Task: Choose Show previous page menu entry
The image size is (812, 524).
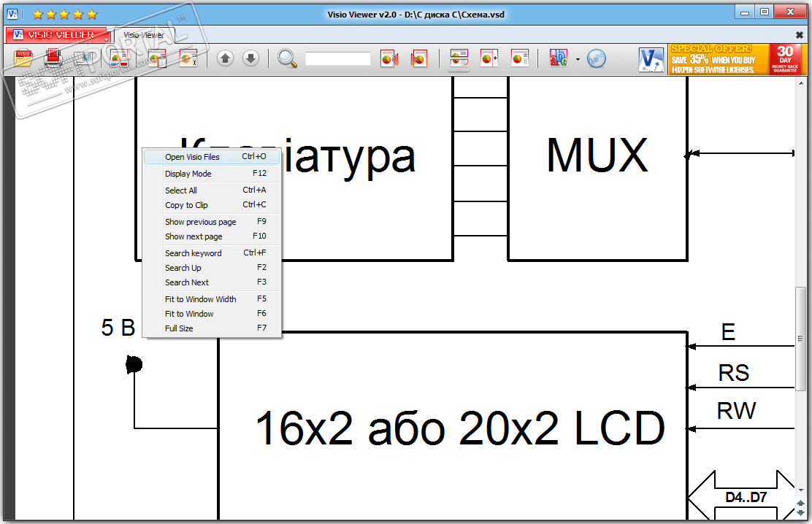Action: click(x=212, y=222)
